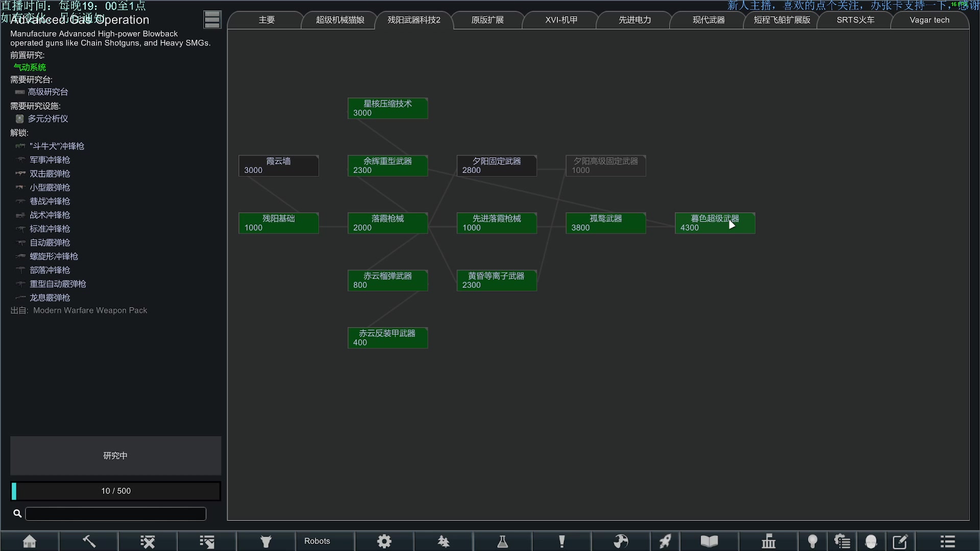Open the Factions tab (building icon)
This screenshot has height=551, width=980.
pos(769,541)
